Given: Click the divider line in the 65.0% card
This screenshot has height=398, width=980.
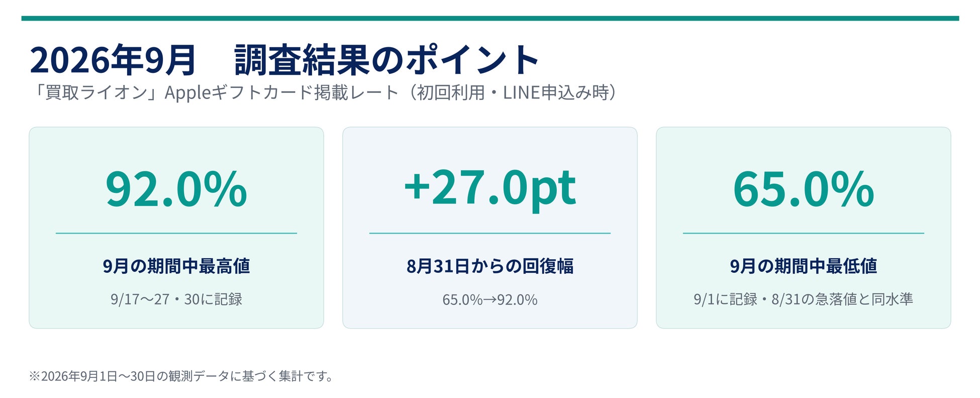Looking at the screenshot, I should tap(804, 233).
